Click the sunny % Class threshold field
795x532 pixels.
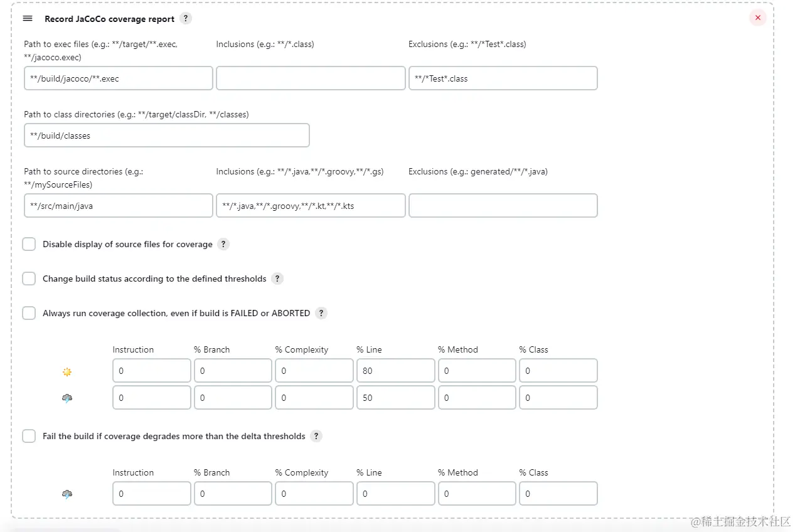(558, 371)
